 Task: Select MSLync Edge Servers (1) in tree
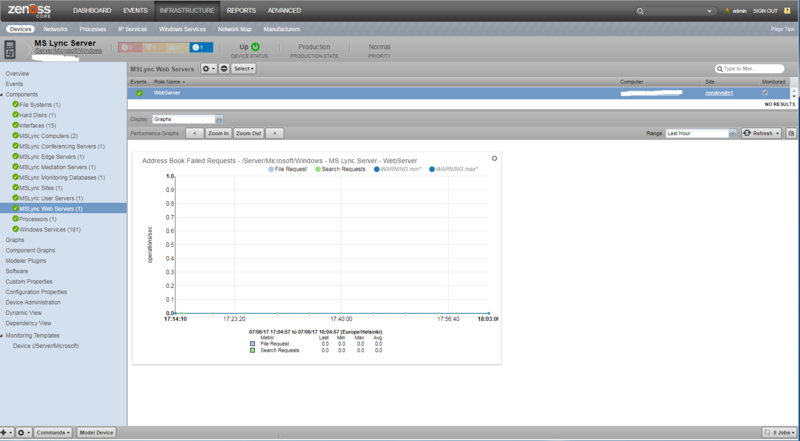point(52,157)
